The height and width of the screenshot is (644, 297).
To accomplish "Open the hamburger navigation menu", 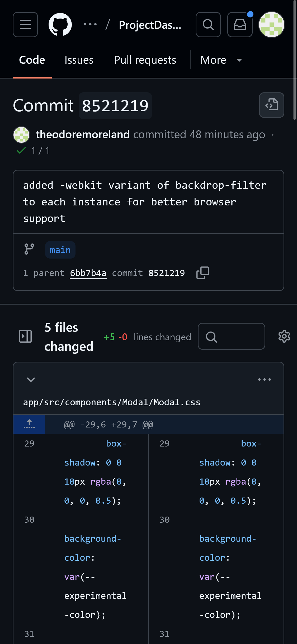I will (25, 25).
